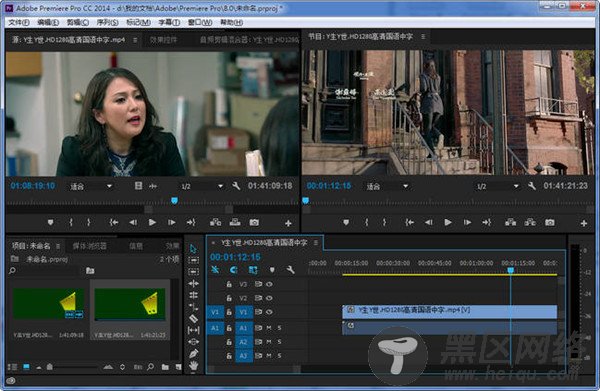Export frame from Source monitor camera icon
This screenshot has width=600, height=391.
[254, 222]
